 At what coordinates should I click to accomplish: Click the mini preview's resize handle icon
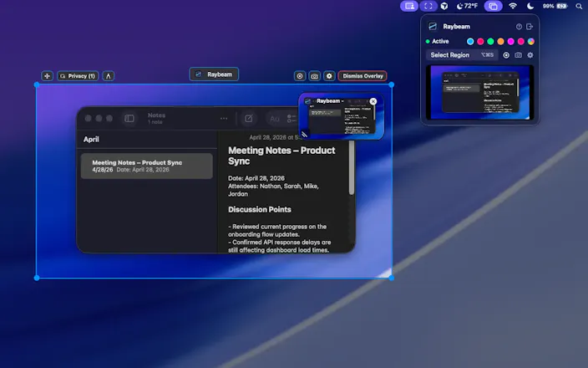(305, 134)
